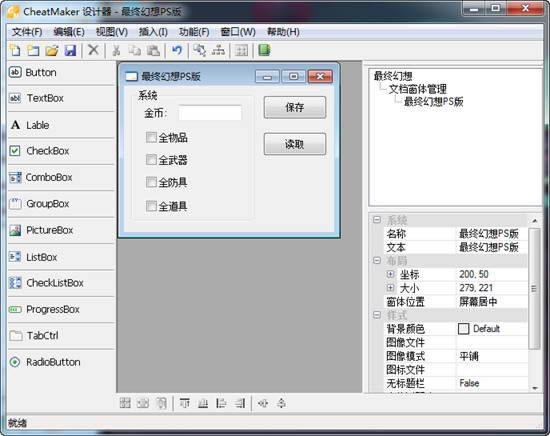Click inside the 金币 text field
Image resolution: width=550 pixels, height=436 pixels.
210,113
